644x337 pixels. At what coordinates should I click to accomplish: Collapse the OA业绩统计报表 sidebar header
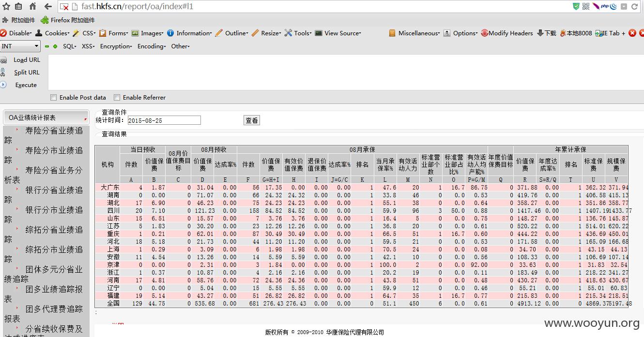pos(46,117)
